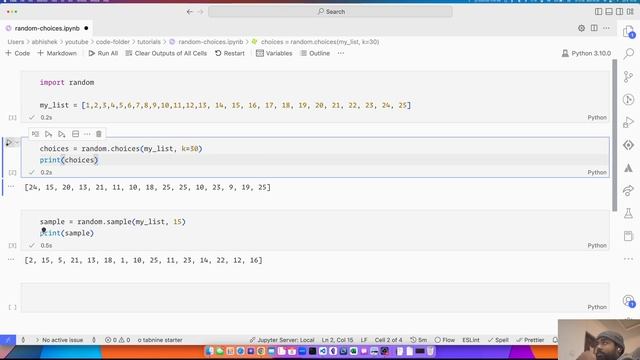
Task: Clear Outputs of All Cells
Action: click(166, 53)
